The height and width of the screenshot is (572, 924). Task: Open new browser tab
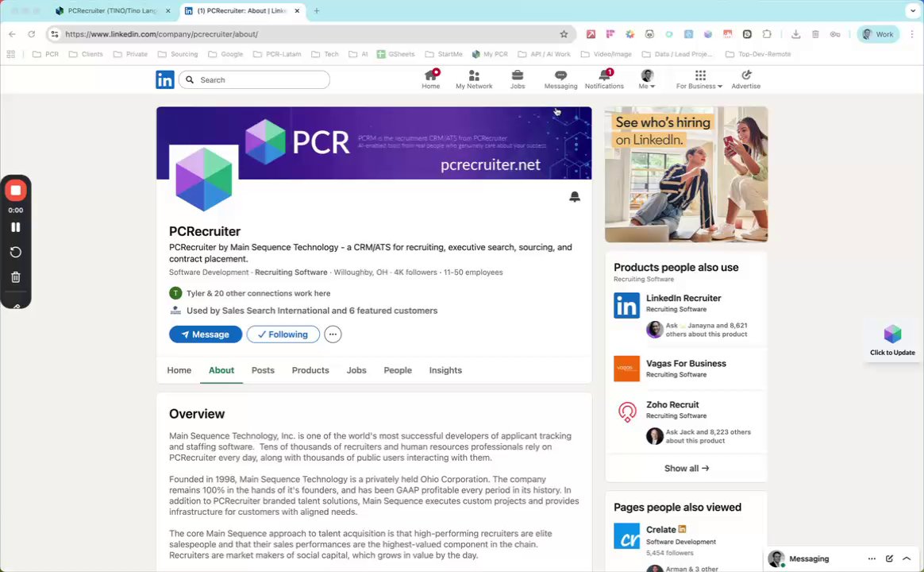pyautogui.click(x=317, y=10)
